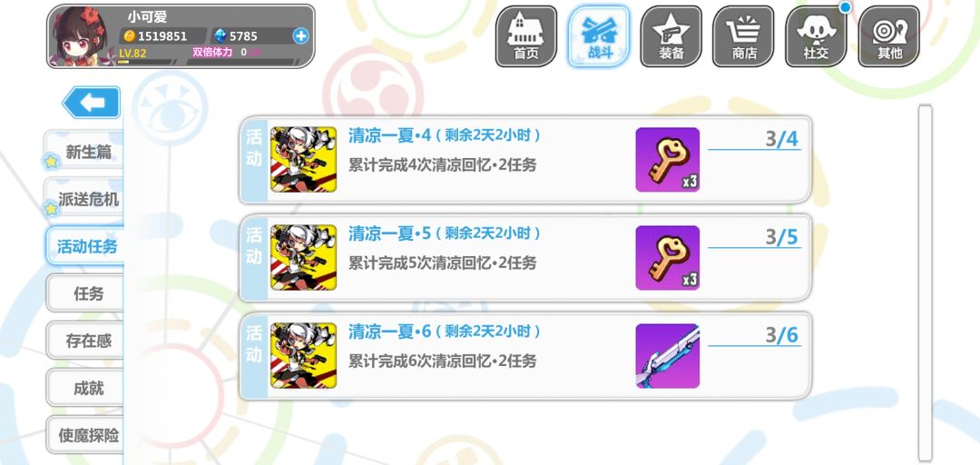Tap the player avatar portrait
980x465 pixels.
82,36
